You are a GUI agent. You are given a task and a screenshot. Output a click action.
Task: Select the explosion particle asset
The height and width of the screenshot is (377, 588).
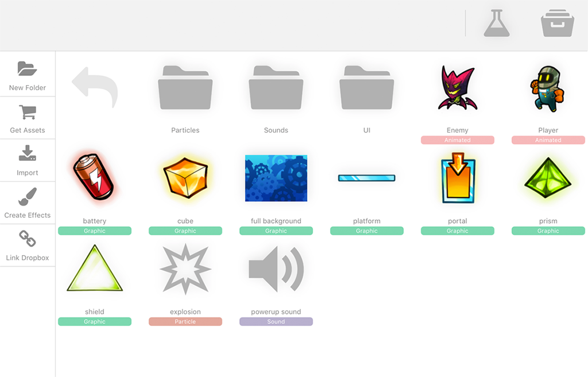coord(185,269)
